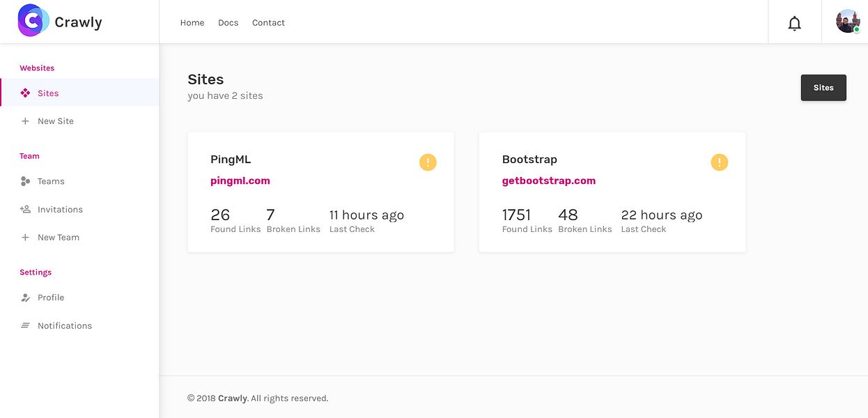868x418 pixels.
Task: Click Bootstrap's 1751 found links count
Action: (516, 215)
